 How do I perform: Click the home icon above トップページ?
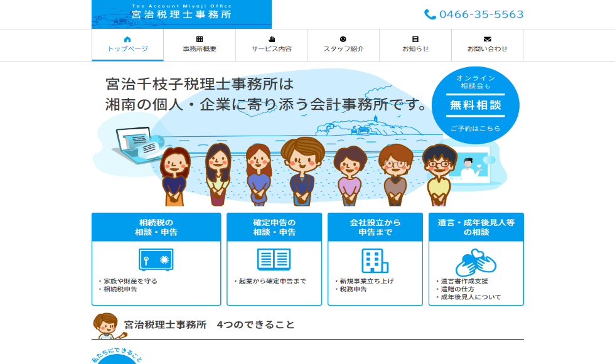pyautogui.click(x=127, y=39)
